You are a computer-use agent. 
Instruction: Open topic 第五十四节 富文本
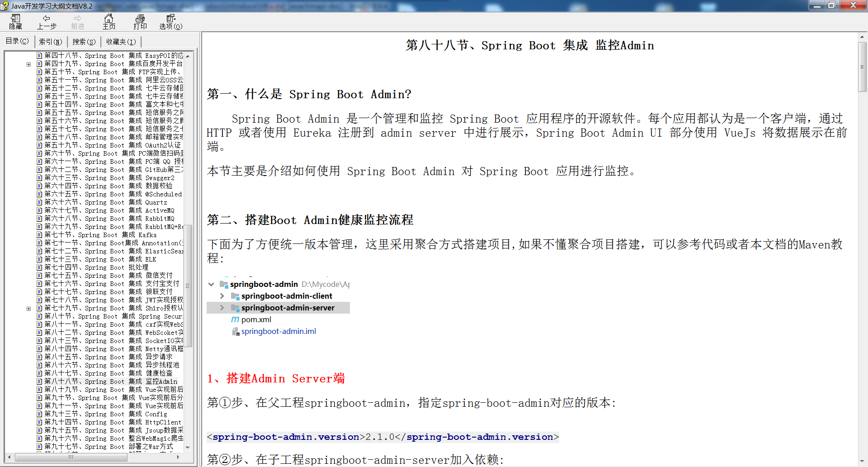pos(114,105)
